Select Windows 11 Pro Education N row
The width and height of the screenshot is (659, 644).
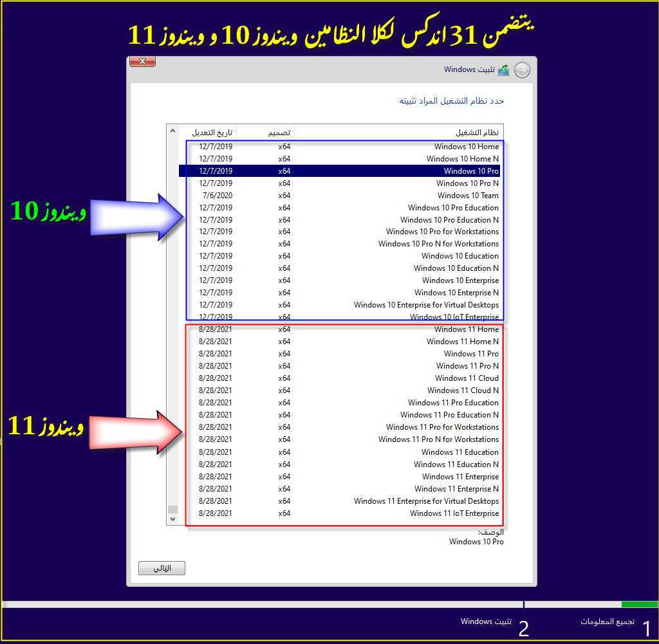[x=340, y=414]
